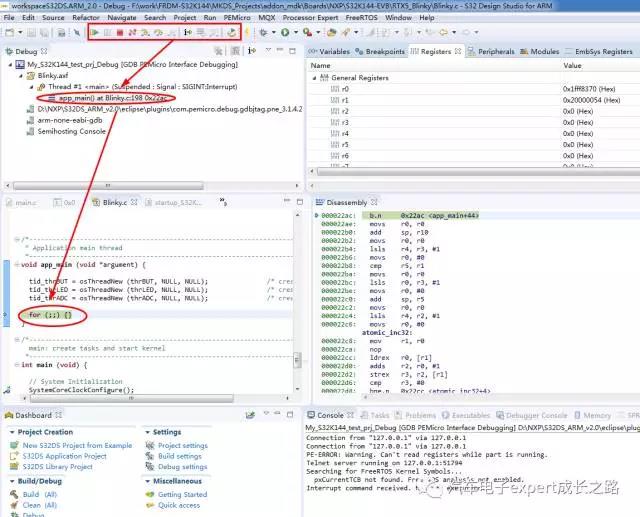Viewport: 640px width, 517px height.
Task: Open the Navigate menu
Action: [x=122, y=18]
